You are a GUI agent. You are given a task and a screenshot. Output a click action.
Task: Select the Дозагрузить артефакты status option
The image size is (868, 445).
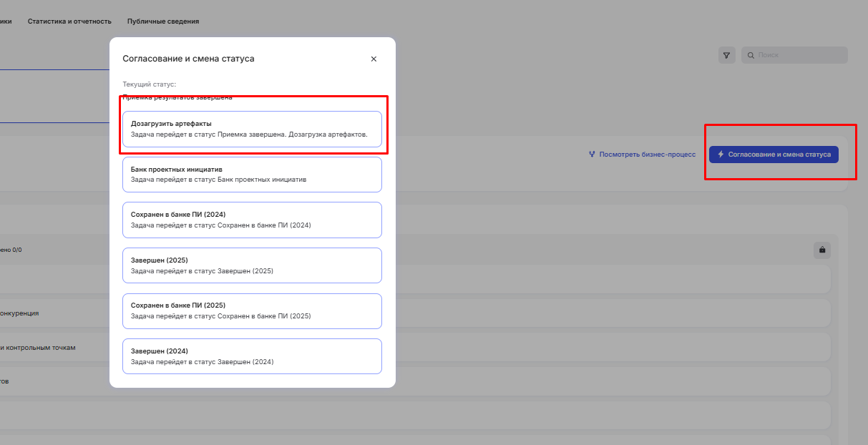click(x=252, y=129)
